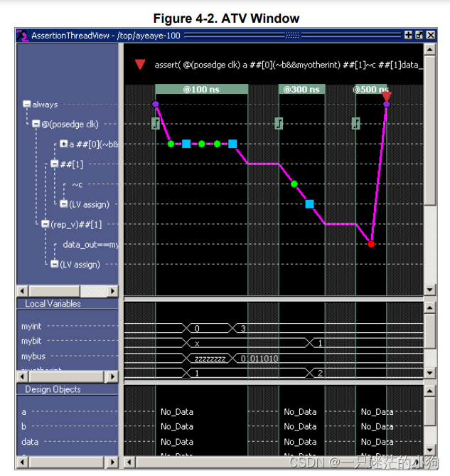Screen dimensions: 450x476
Task: Select the '@100 ns' time header
Action: pos(202,89)
